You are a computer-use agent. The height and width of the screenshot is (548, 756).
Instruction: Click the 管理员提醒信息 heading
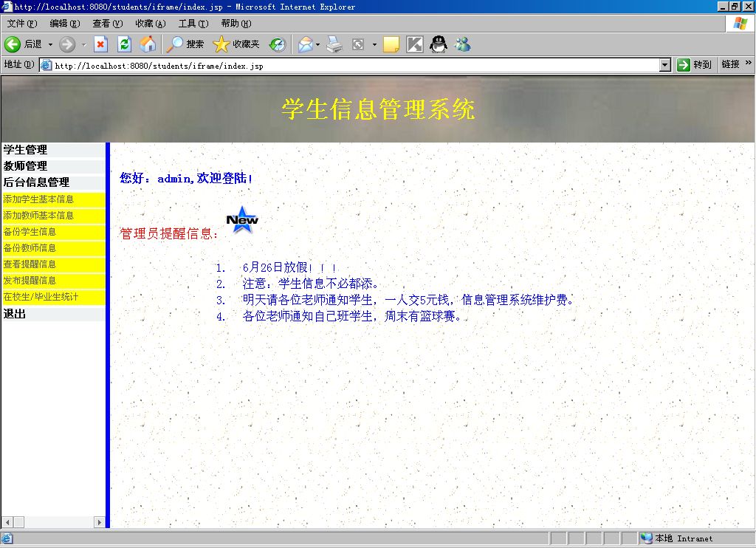click(x=169, y=234)
